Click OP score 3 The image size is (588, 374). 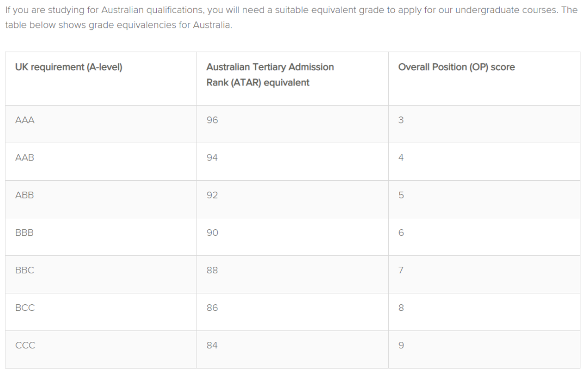[x=401, y=120]
